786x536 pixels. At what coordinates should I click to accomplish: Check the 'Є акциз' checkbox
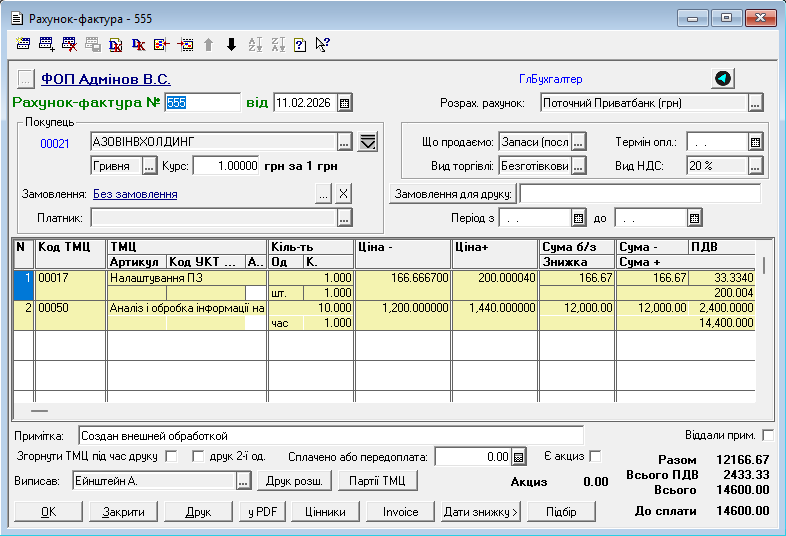coord(596,457)
